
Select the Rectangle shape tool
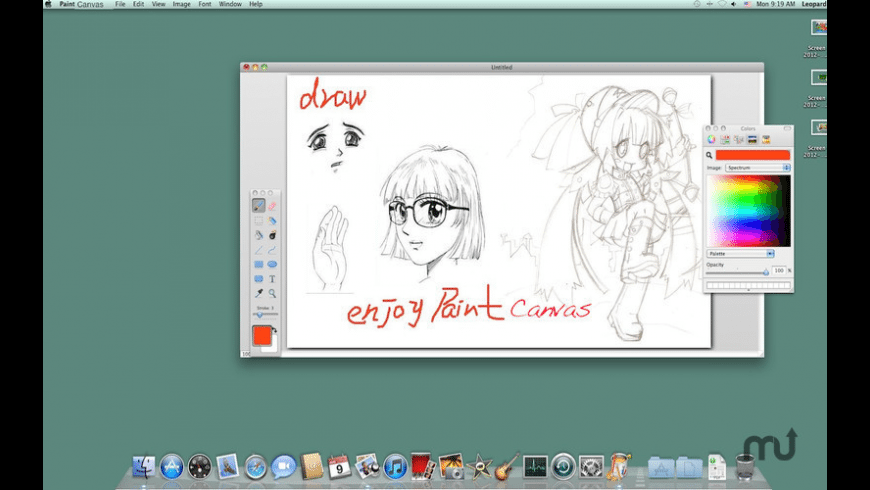coord(259,264)
